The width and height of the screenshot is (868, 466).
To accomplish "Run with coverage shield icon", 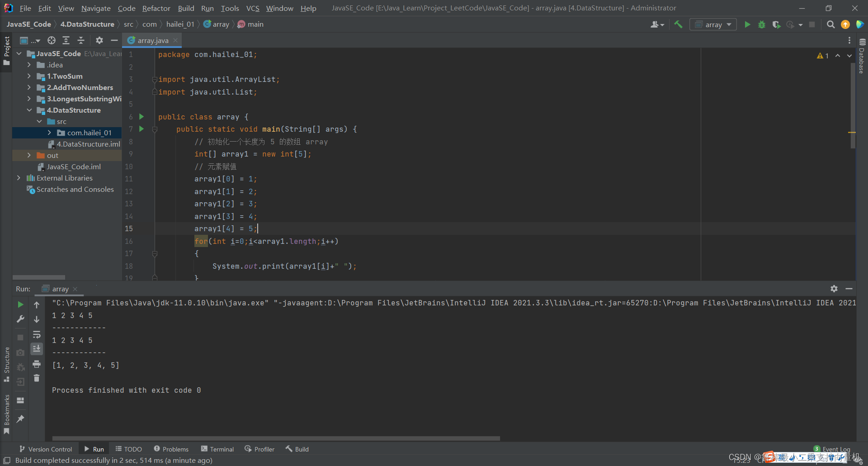I will pyautogui.click(x=776, y=24).
